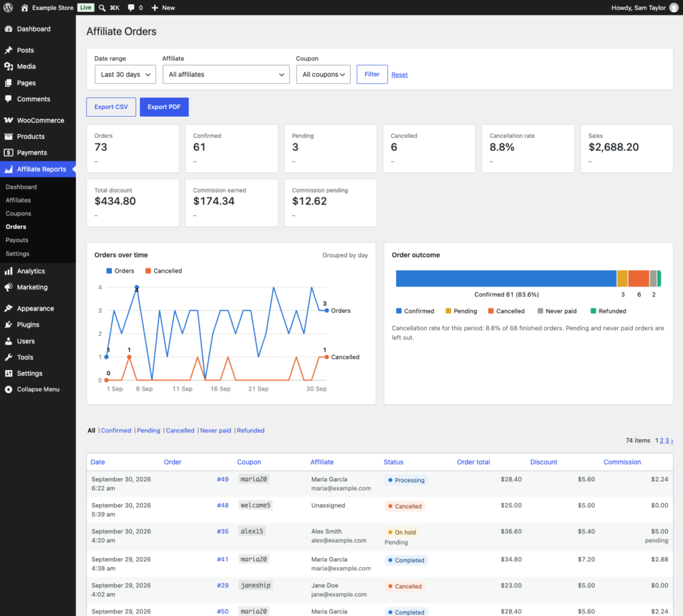Open Sam Taylor's avatar
The image size is (683, 616).
tap(674, 8)
